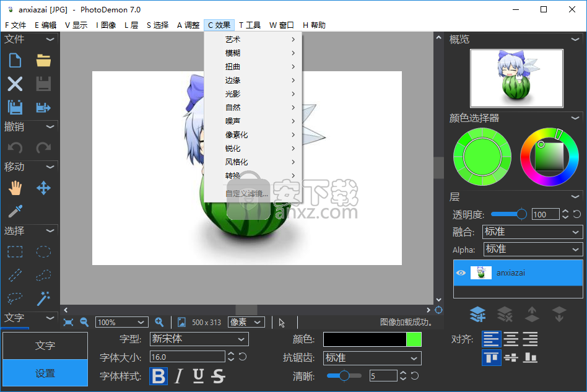Click the 设置 settings panel button
This screenshot has height=392, width=587.
[x=45, y=373]
